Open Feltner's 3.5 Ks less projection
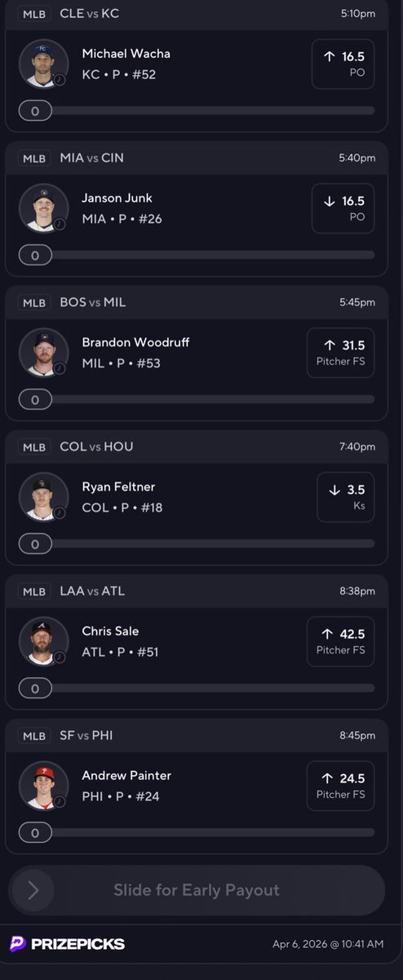The height and width of the screenshot is (980, 403). [346, 497]
